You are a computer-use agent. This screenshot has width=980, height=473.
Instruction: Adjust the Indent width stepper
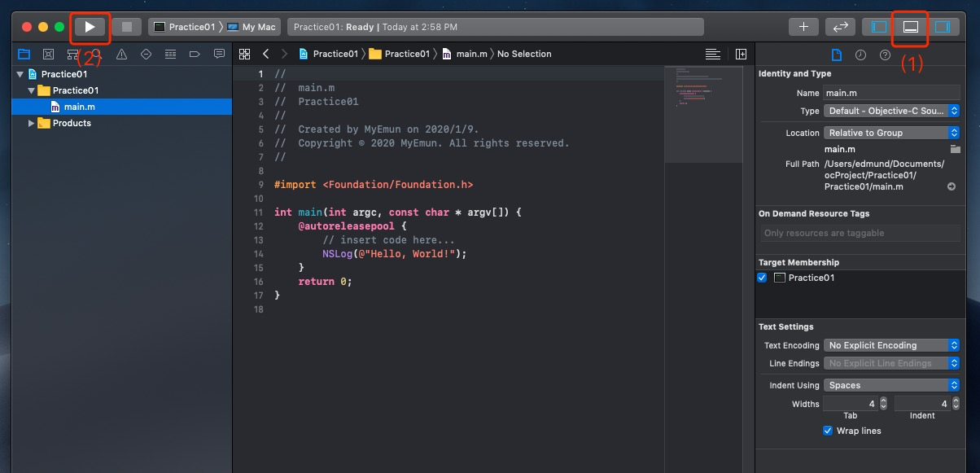[x=956, y=404]
